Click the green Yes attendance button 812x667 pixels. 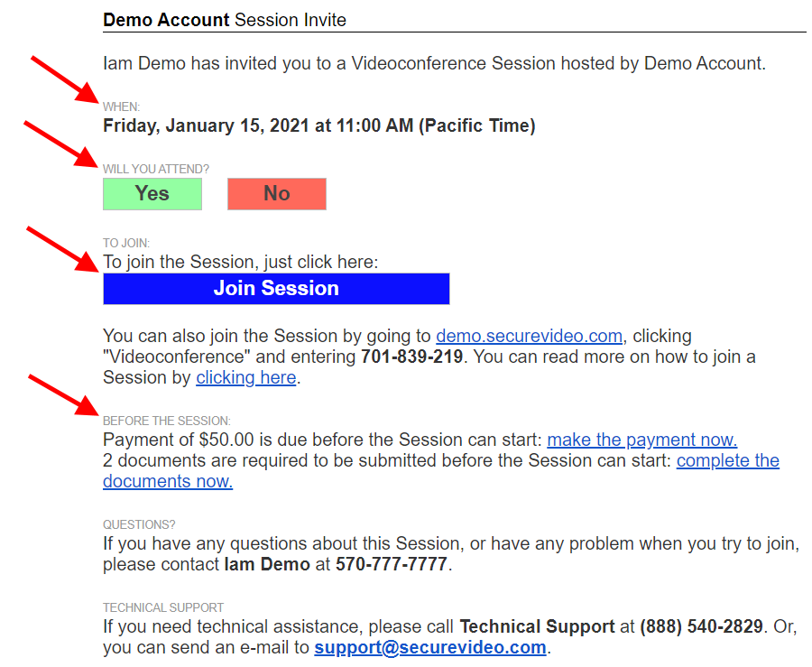click(x=152, y=194)
